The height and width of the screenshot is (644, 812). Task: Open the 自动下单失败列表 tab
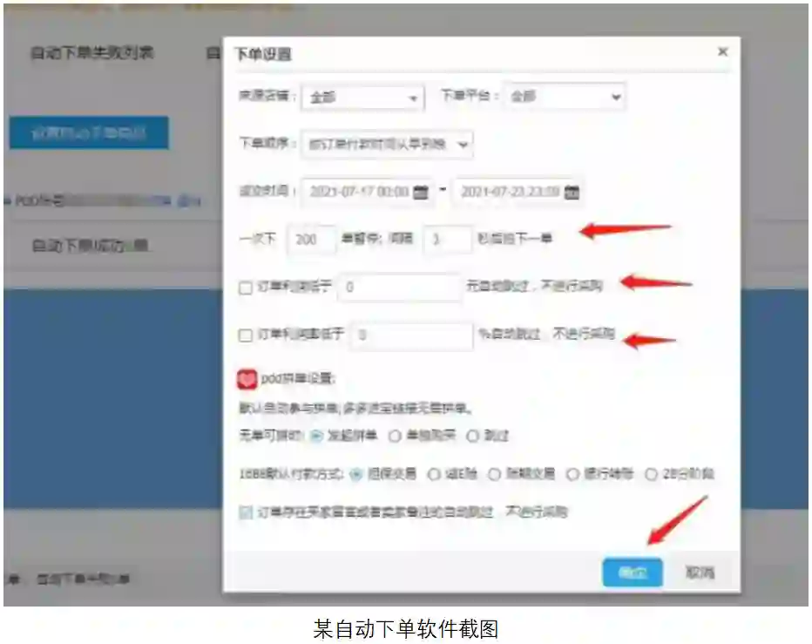[92, 52]
